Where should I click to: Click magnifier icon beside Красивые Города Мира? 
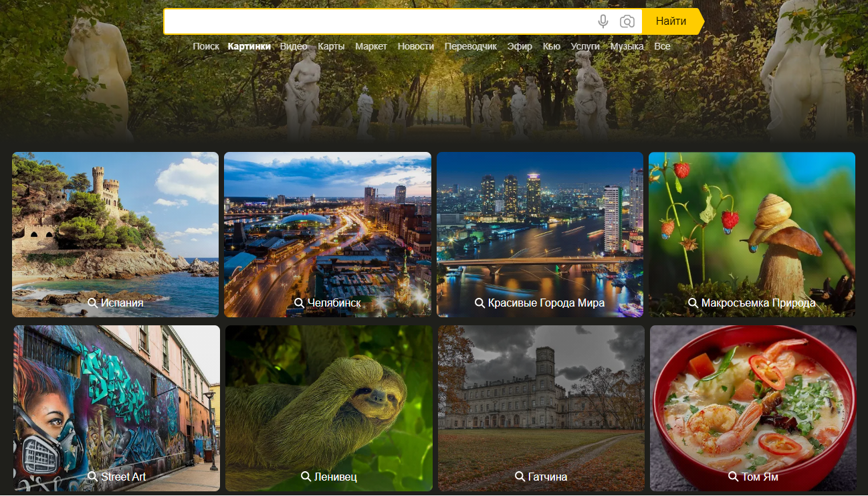(x=479, y=303)
